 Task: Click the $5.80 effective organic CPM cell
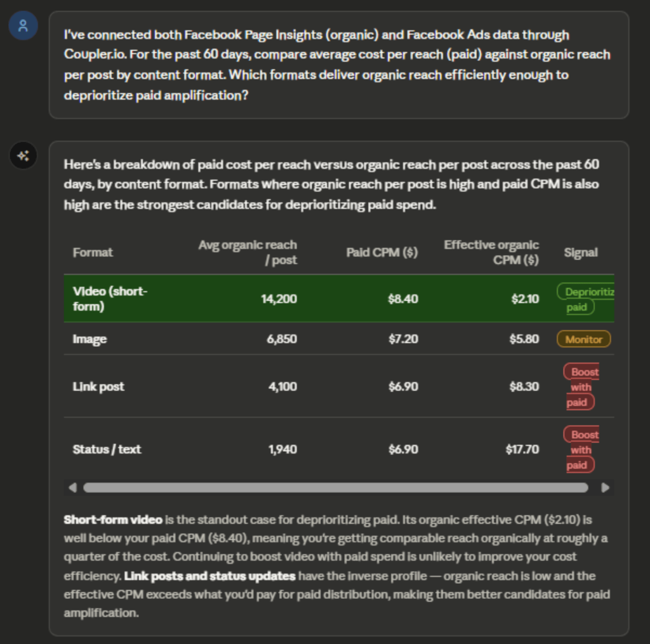coord(524,339)
